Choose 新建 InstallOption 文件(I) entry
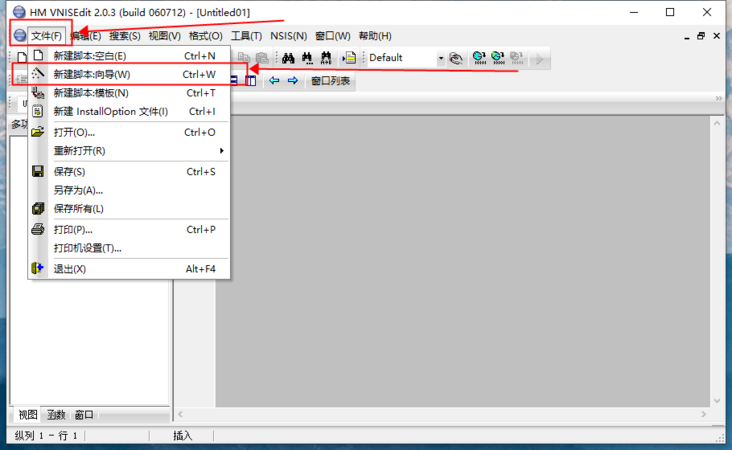732x450 pixels. point(129,112)
